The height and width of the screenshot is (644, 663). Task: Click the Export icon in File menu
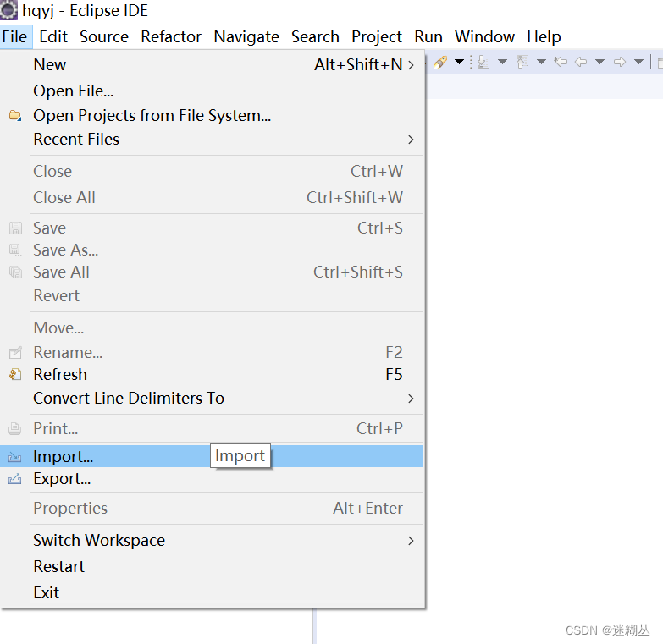click(15, 479)
